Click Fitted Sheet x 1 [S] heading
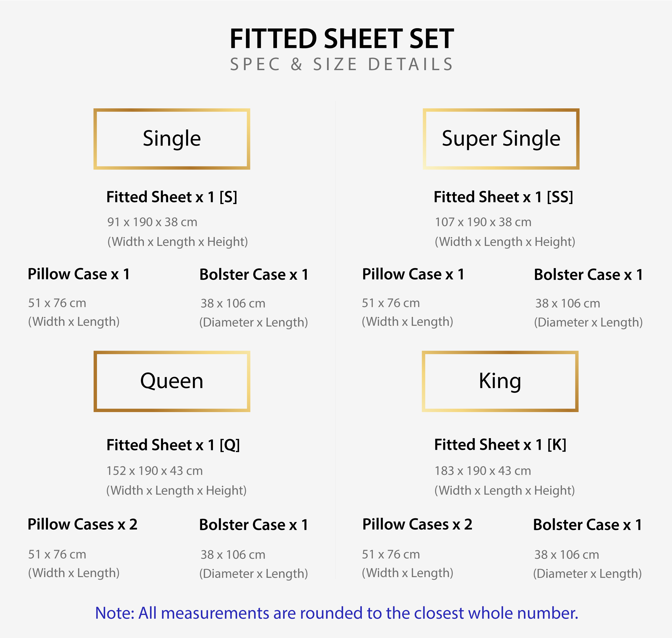Viewport: 672px width, 638px height. (x=172, y=197)
